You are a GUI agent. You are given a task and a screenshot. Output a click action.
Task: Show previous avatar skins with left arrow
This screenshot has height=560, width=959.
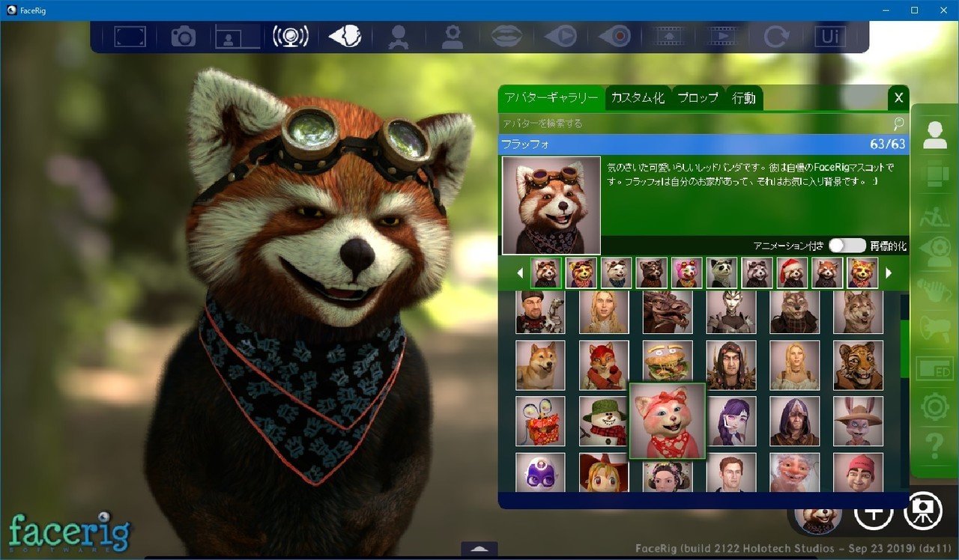521,273
